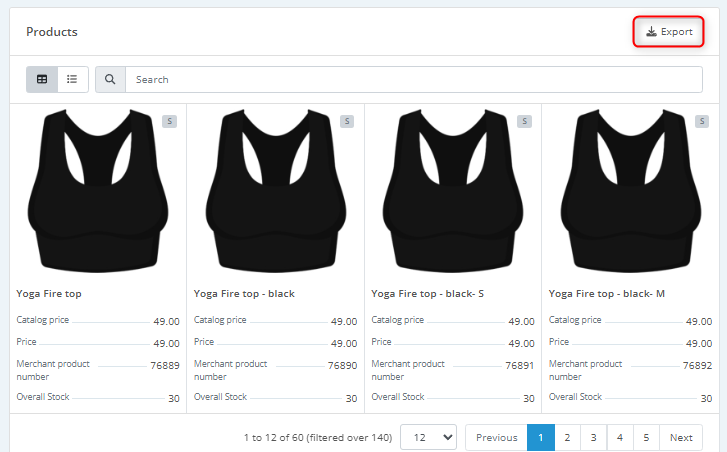Select current page 1
727x452 pixels.
click(541, 438)
